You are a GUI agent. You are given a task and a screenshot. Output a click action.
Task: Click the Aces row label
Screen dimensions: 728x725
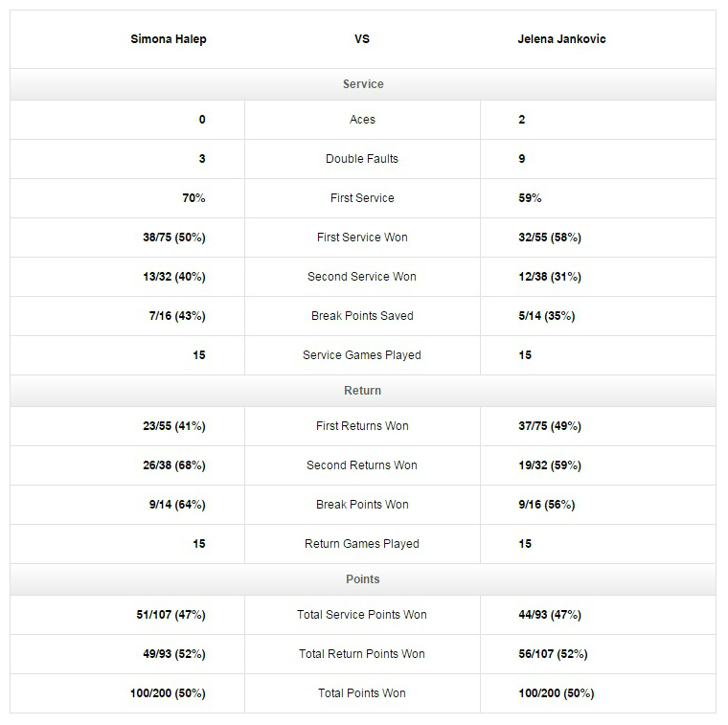click(362, 120)
